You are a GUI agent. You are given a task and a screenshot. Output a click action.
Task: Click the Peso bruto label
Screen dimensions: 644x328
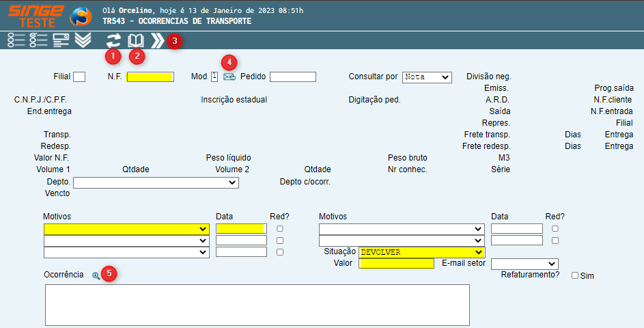(x=408, y=158)
